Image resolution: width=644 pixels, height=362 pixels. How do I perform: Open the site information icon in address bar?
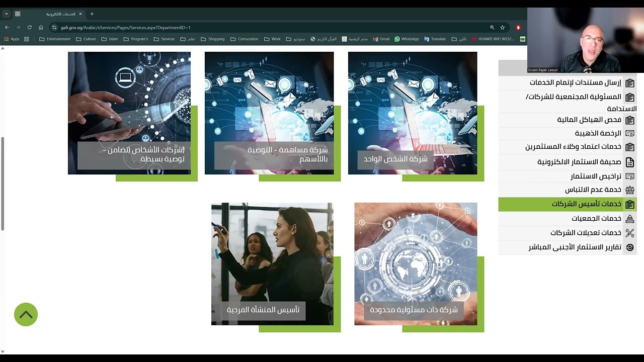pos(55,27)
